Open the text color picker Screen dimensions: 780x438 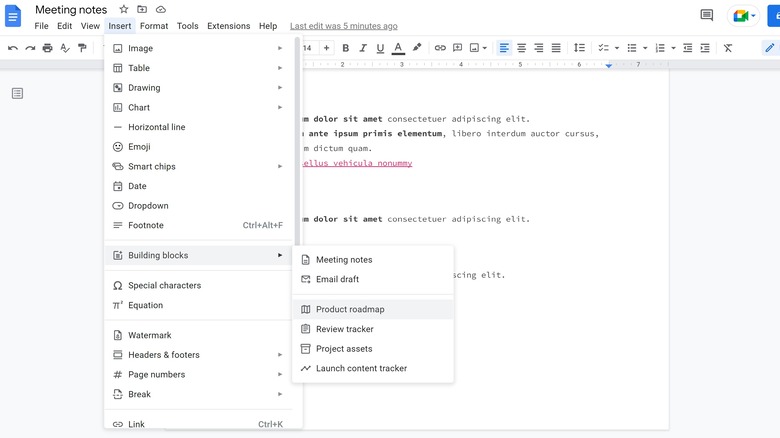coord(398,48)
